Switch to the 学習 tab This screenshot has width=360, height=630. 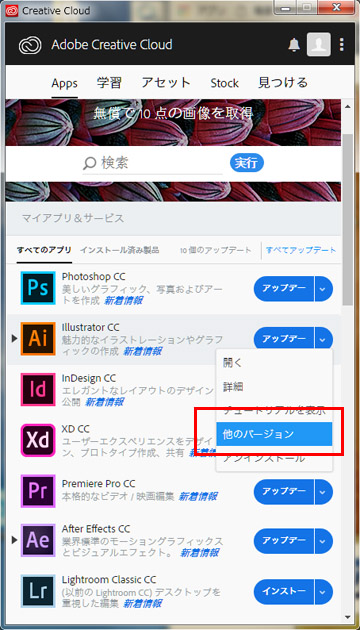109,83
